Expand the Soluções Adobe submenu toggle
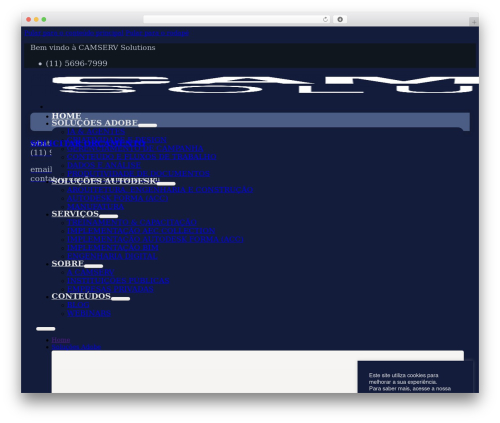500x423 pixels. [x=147, y=125]
